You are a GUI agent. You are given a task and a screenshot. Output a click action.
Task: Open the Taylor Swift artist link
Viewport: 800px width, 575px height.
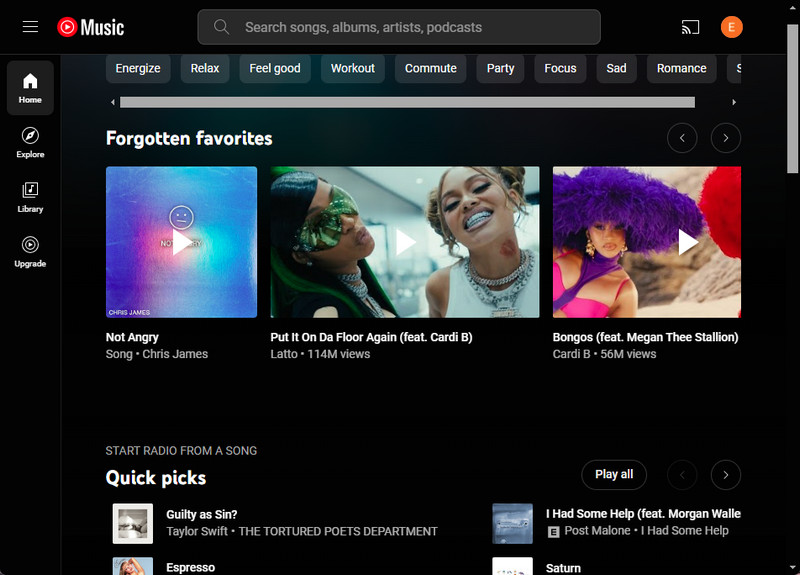[197, 531]
